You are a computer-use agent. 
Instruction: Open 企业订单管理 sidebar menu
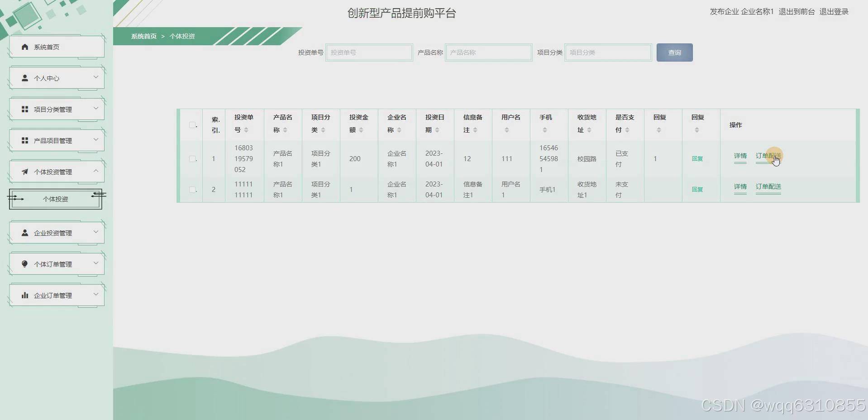click(x=57, y=296)
